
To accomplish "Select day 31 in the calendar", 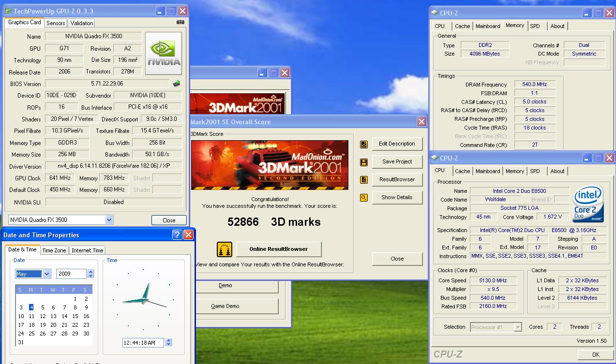I will (20, 342).
